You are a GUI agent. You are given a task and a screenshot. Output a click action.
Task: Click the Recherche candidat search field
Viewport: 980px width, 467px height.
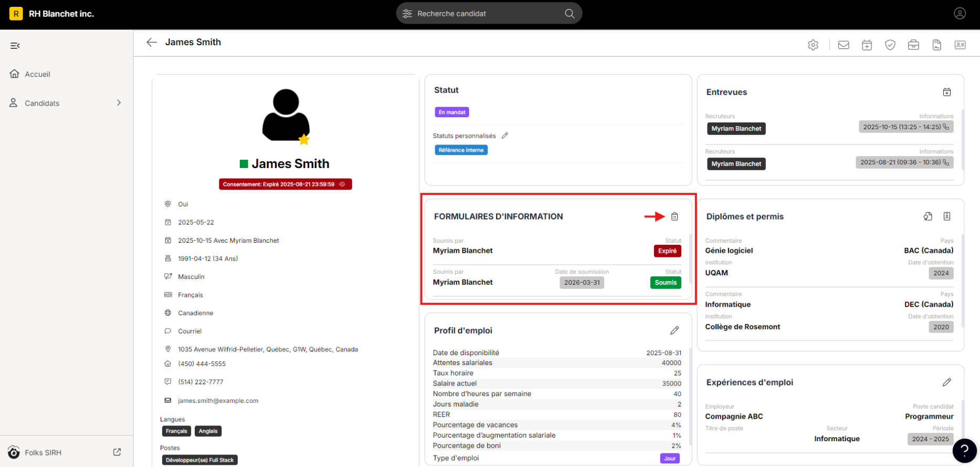point(489,14)
